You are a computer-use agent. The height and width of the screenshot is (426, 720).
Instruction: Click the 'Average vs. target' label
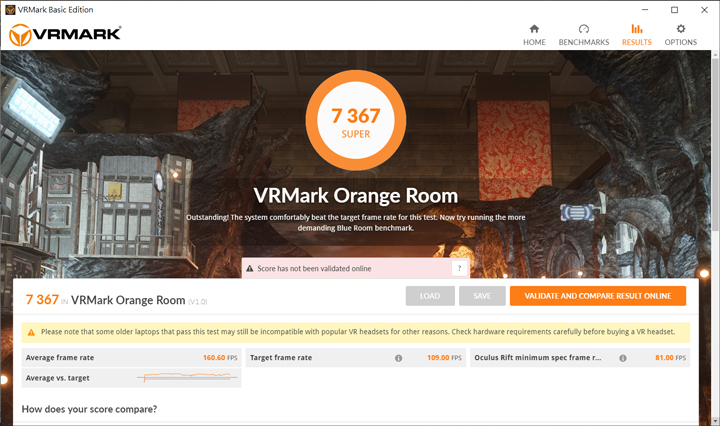click(x=57, y=378)
